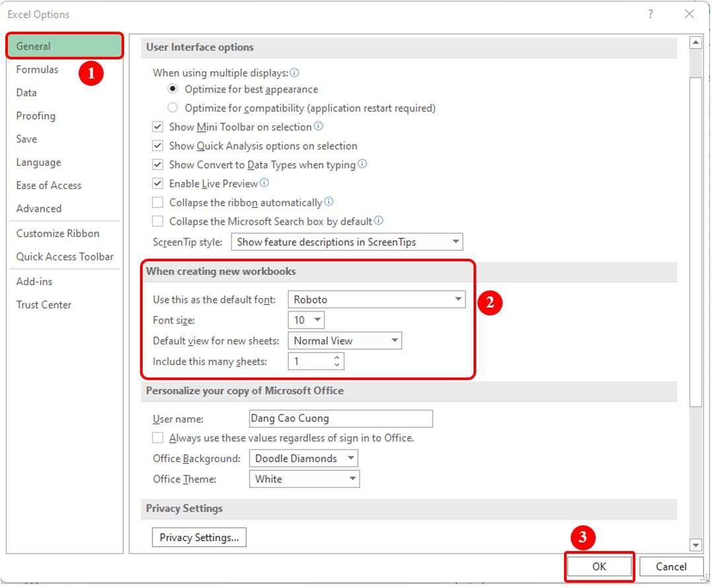Check Always use these values checkbox
Image resolution: width=712 pixels, height=588 pixels.
[158, 438]
